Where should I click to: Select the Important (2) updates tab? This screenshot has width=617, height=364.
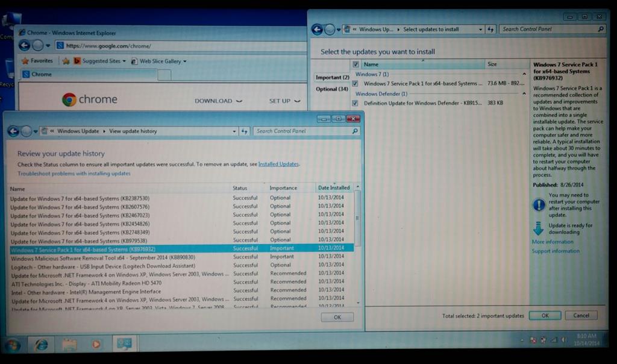tap(332, 78)
